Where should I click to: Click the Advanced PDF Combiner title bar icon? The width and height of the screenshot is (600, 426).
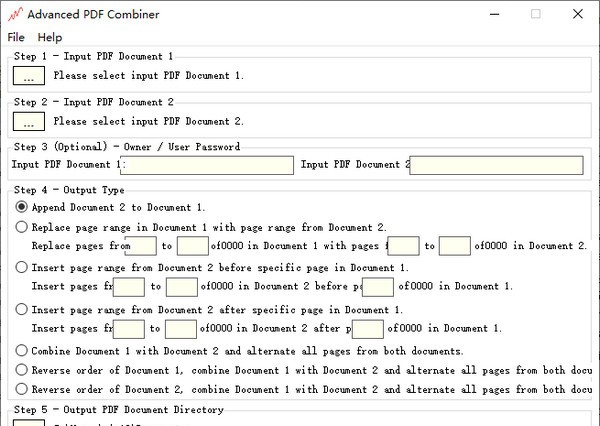(x=13, y=15)
